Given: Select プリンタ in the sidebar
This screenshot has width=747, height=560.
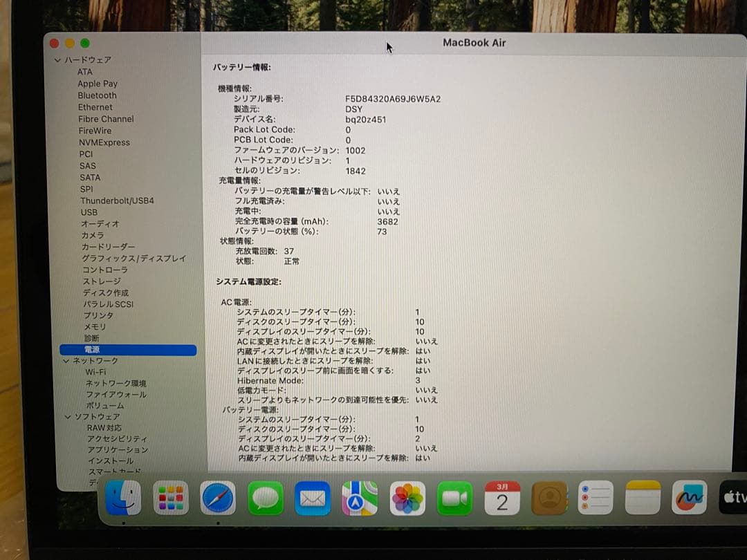Looking at the screenshot, I should tap(99, 315).
